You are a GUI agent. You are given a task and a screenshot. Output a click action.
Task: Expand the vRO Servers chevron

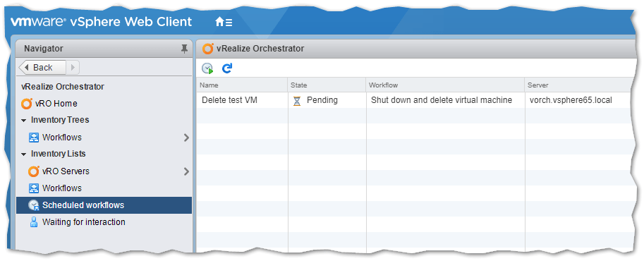point(186,171)
